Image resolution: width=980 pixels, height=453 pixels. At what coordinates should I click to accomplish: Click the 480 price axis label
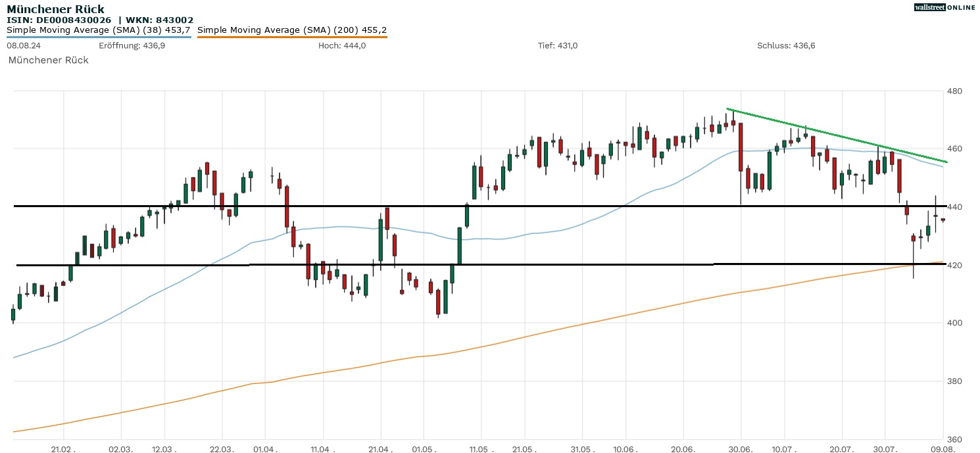click(954, 91)
